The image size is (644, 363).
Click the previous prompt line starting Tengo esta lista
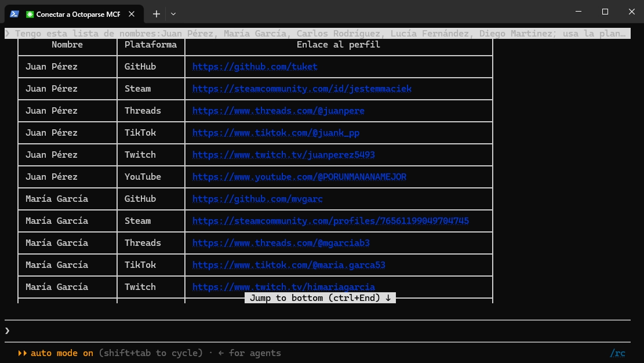click(x=318, y=33)
